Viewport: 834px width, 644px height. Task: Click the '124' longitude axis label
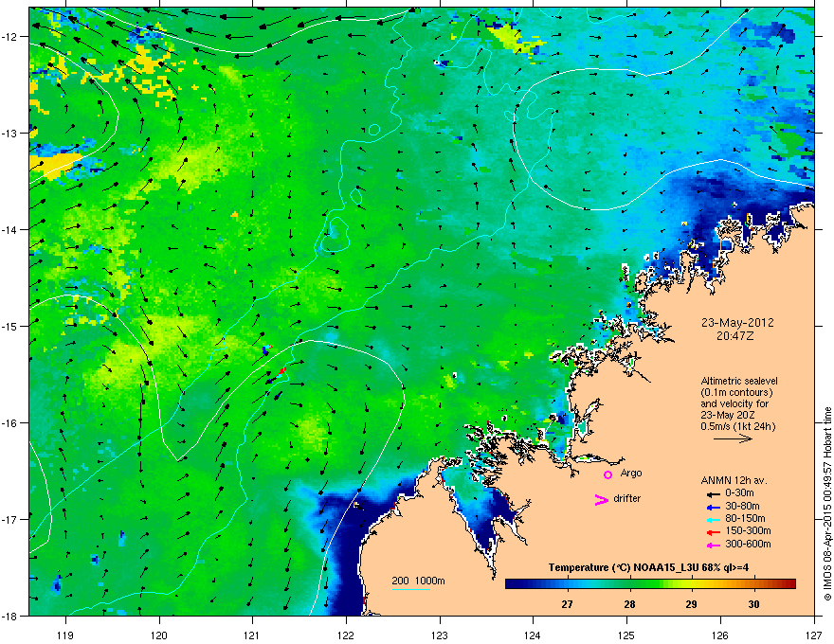pyautogui.click(x=533, y=635)
